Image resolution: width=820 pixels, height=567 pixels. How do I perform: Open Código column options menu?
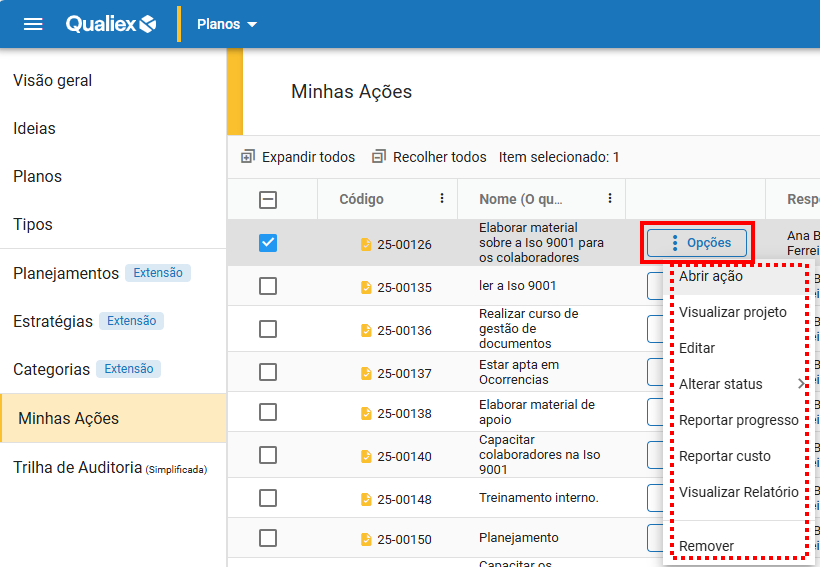point(442,199)
